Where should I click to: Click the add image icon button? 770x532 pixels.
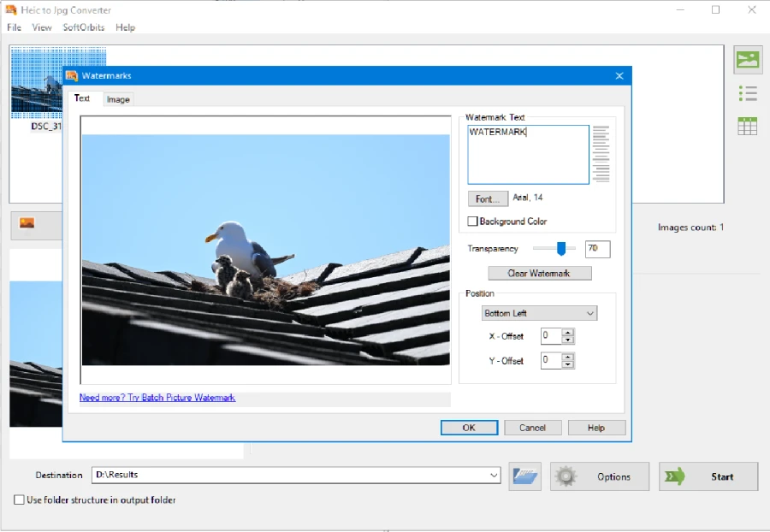(27, 224)
